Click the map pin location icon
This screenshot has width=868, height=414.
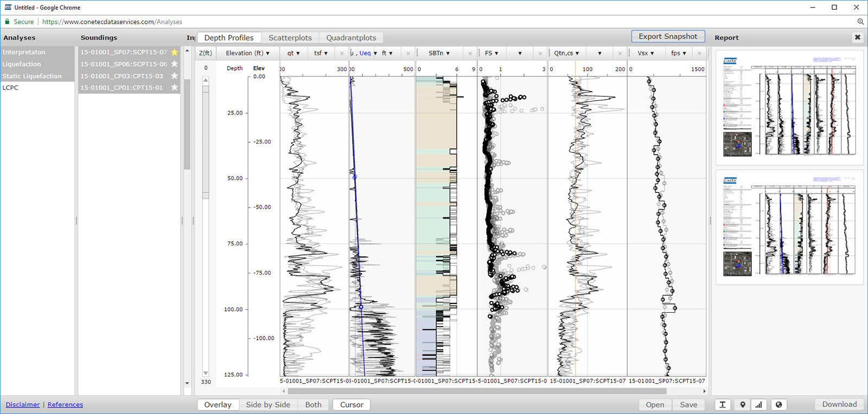[743, 405]
